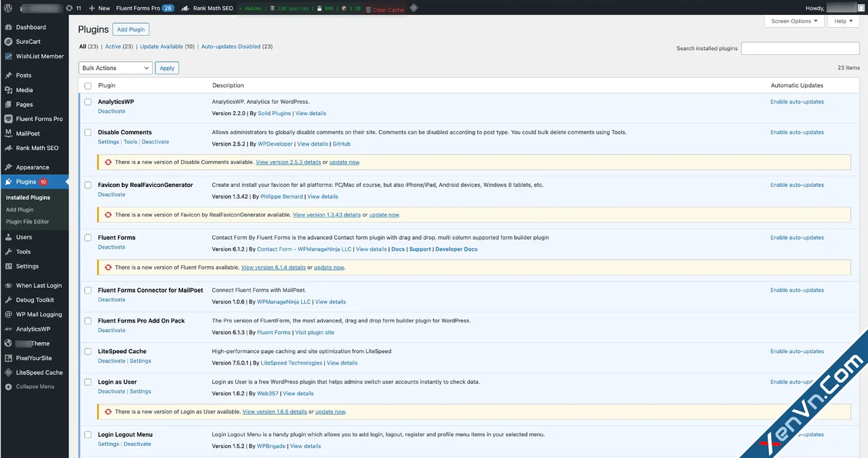
Task: Click the Posts pin icon
Action: (8, 75)
